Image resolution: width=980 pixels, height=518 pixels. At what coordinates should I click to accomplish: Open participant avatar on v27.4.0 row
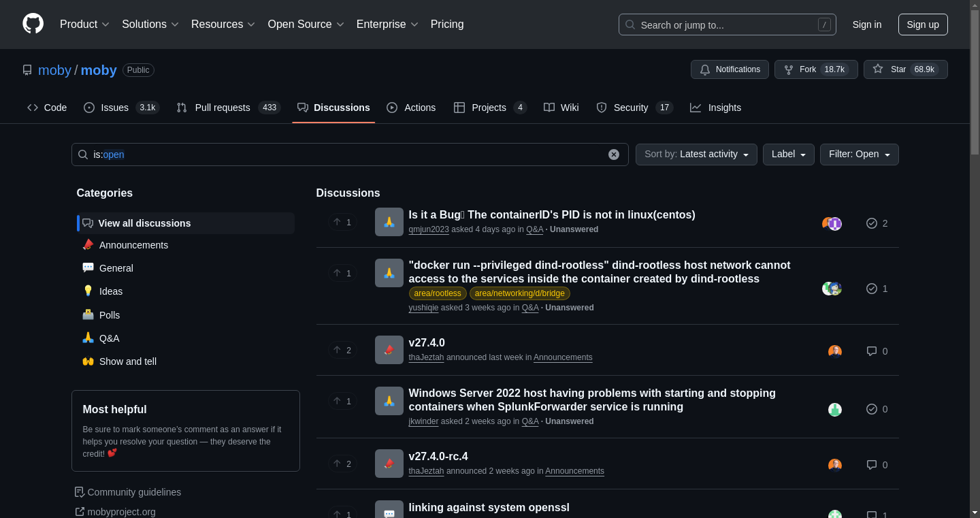[835, 351]
